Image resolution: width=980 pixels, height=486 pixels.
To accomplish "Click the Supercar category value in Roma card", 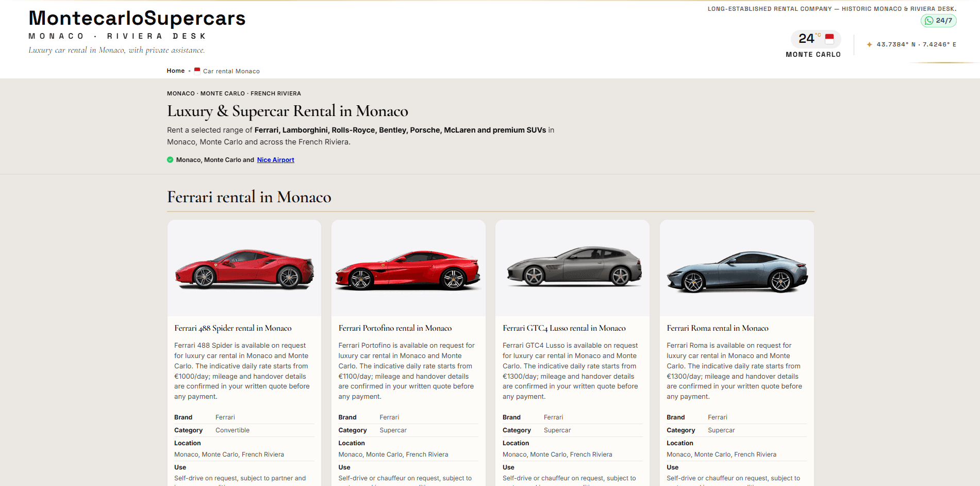I will point(721,430).
